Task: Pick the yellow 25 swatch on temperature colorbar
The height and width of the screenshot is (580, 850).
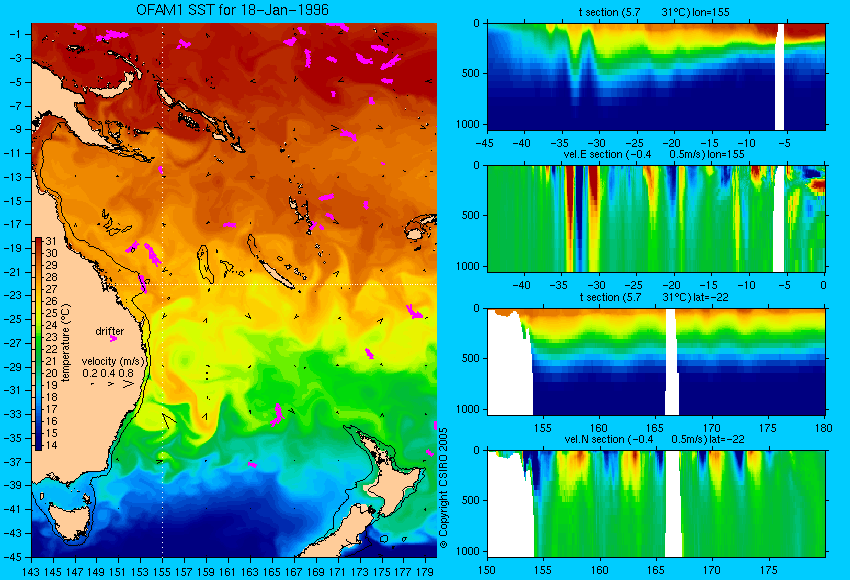Action: 38,313
